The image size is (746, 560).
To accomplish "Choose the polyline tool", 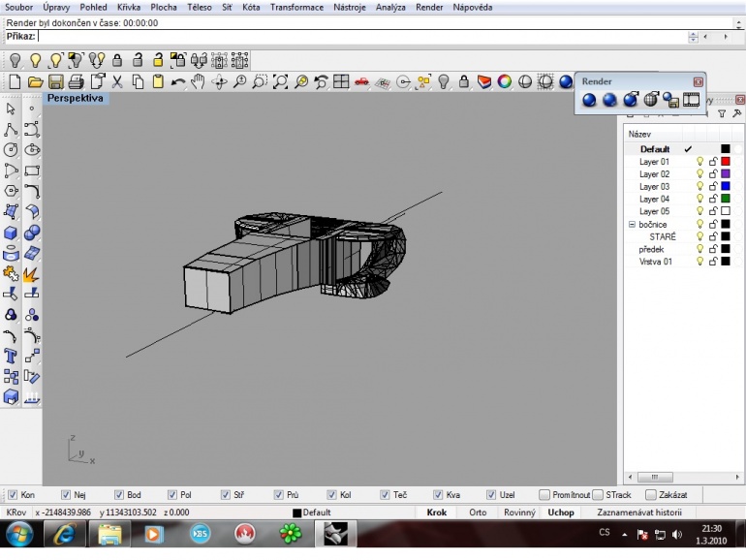I will 11,130.
